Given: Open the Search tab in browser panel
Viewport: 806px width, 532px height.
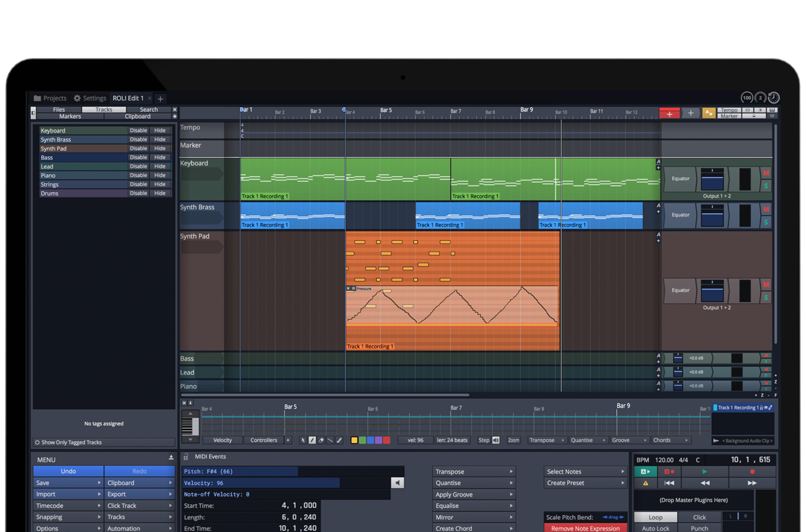Looking at the screenshot, I should pyautogui.click(x=149, y=109).
